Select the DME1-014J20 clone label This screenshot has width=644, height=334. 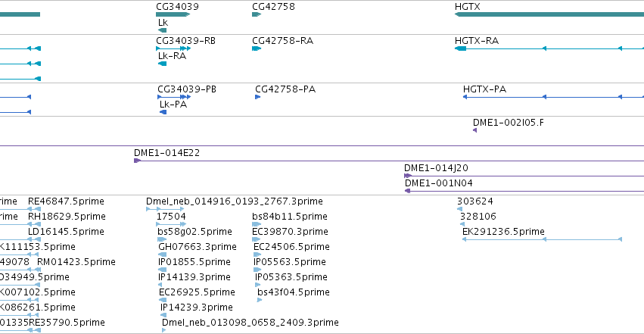point(436,168)
